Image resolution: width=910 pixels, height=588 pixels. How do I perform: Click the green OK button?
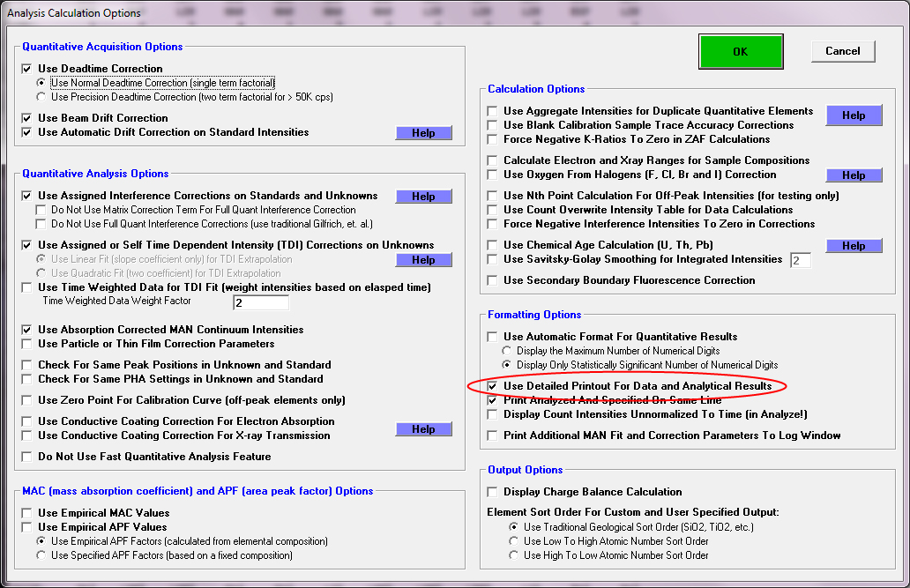[740, 51]
